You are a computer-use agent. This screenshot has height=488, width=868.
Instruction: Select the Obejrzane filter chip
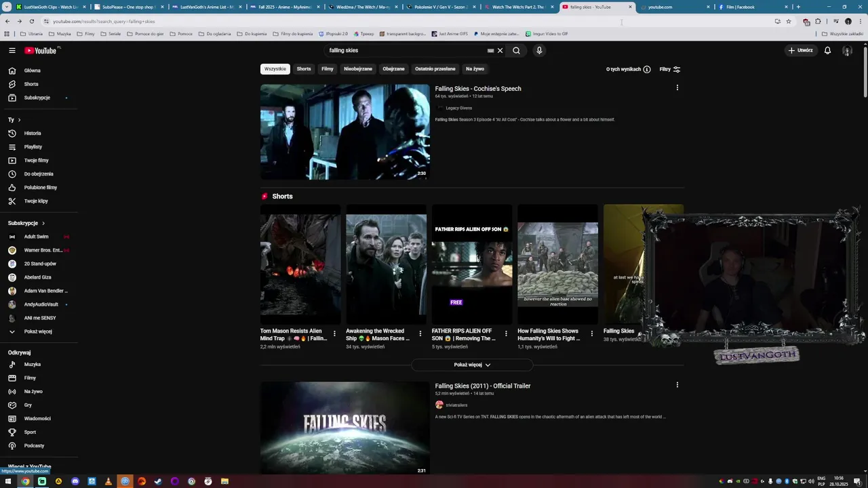pyautogui.click(x=393, y=68)
